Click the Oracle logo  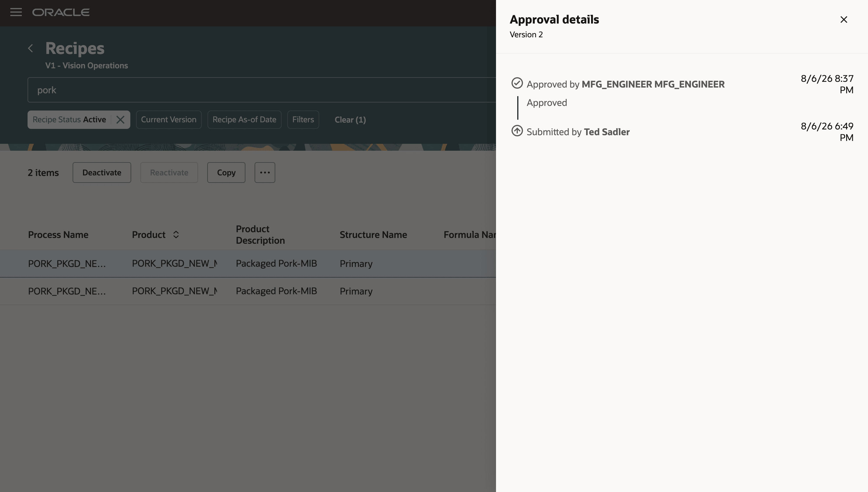point(61,13)
